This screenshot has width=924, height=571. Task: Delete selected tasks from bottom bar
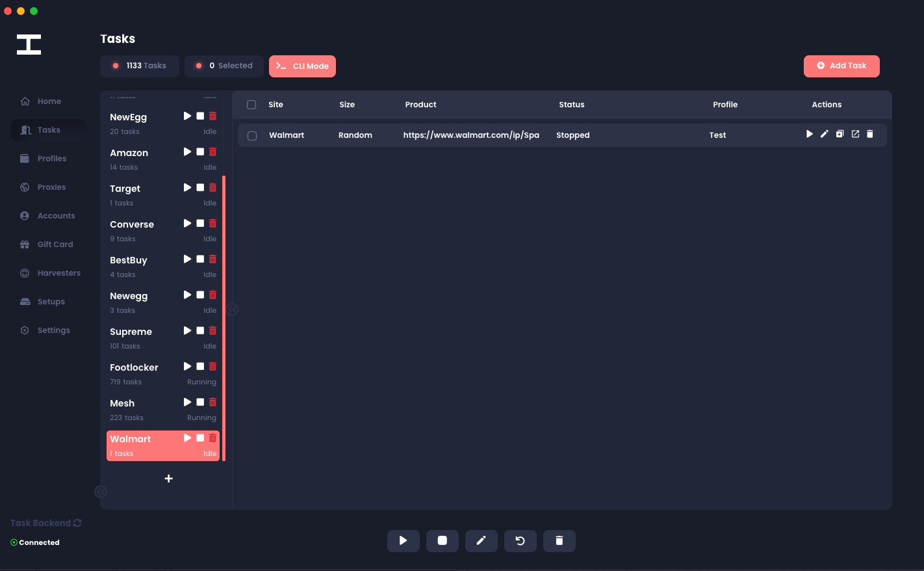pos(559,540)
